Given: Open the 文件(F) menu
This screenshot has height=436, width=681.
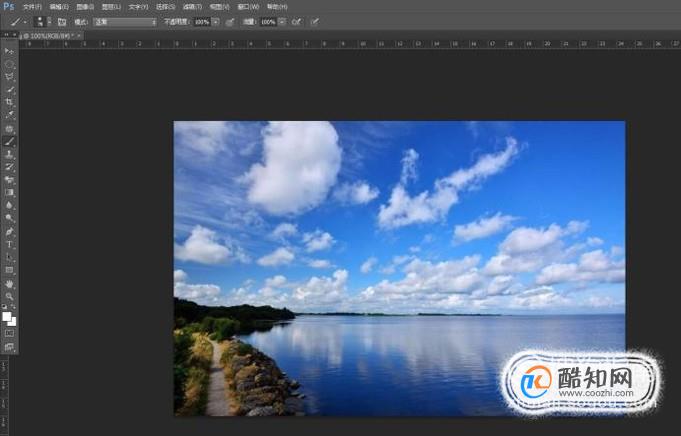Looking at the screenshot, I should 32,7.
